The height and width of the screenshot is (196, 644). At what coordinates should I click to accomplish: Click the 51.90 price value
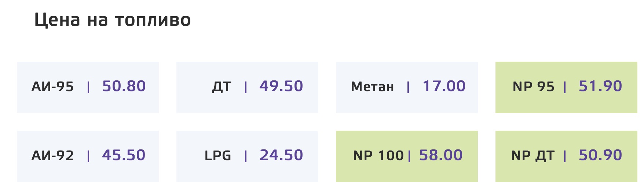[x=600, y=86]
